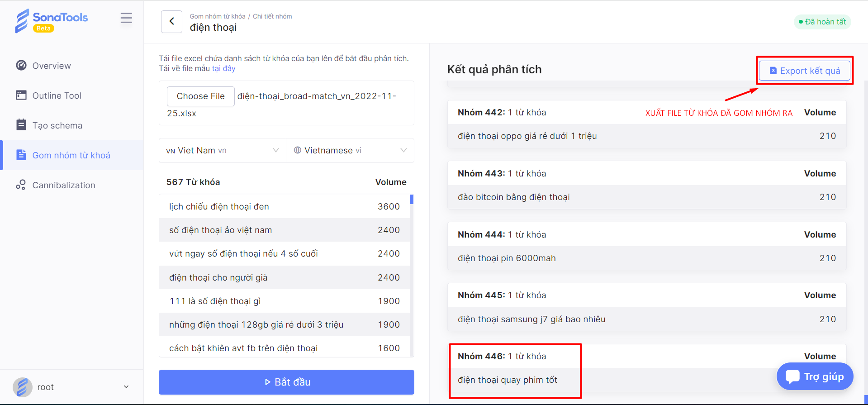Select Gom nhóm từ khoá in sidebar
The width and height of the screenshot is (868, 405).
click(x=71, y=155)
